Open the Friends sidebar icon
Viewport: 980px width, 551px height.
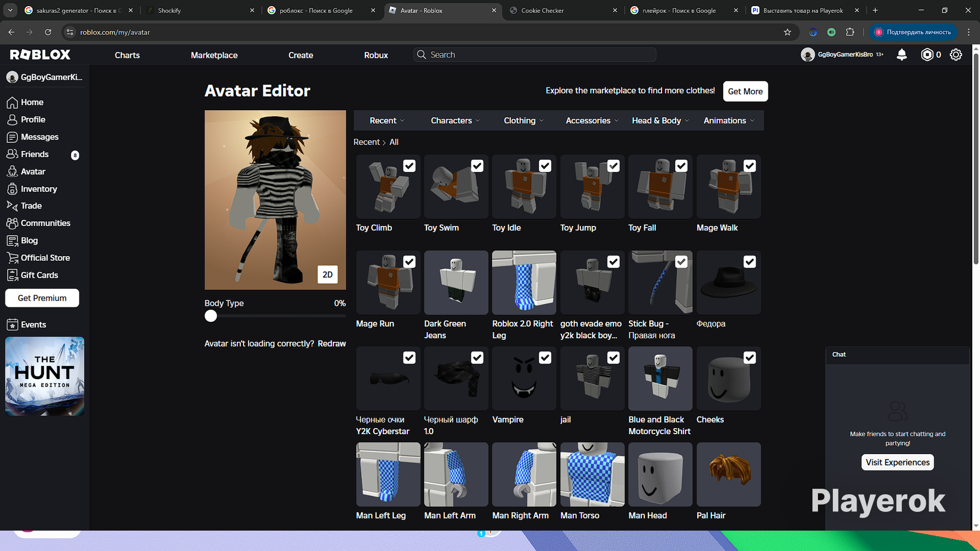pyautogui.click(x=12, y=154)
